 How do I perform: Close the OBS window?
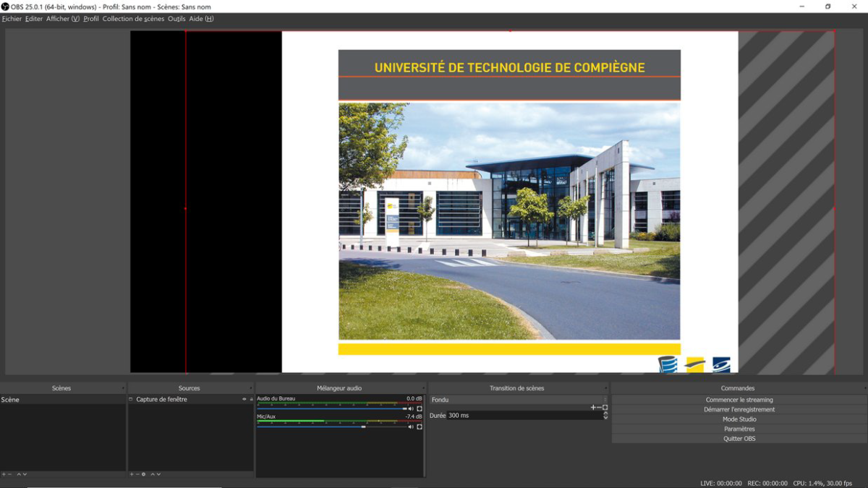[x=854, y=7]
